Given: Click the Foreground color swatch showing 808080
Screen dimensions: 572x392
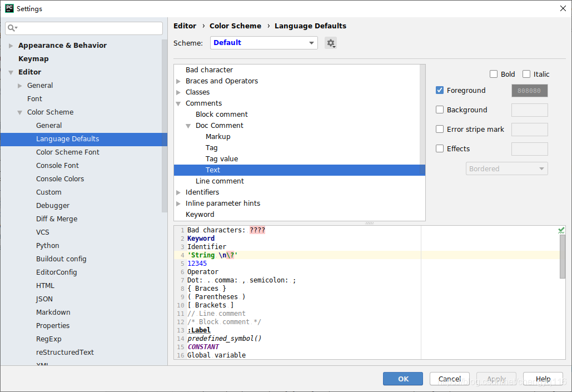Looking at the screenshot, I should point(529,90).
